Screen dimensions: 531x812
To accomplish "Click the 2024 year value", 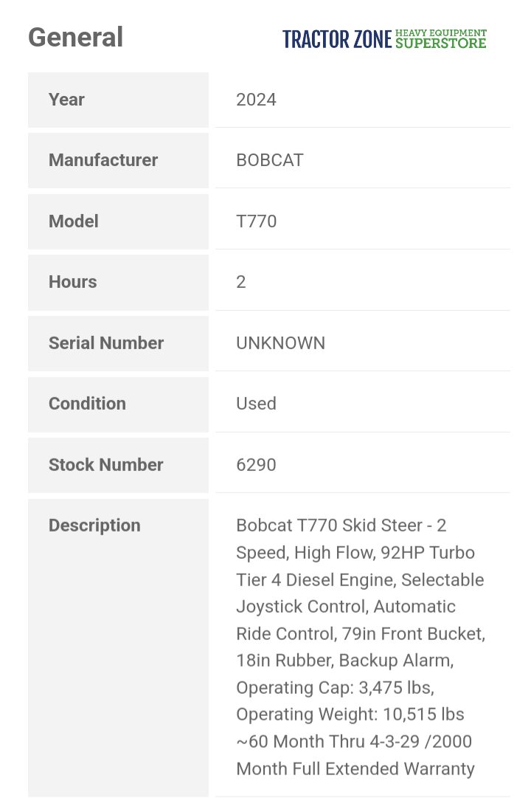I will 256,100.
